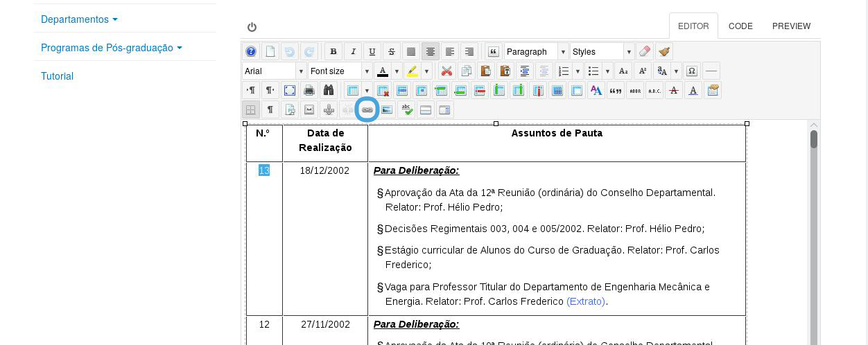Click the editor vertical scrollbar thumb
Screen dimensions: 868x345
814,139
